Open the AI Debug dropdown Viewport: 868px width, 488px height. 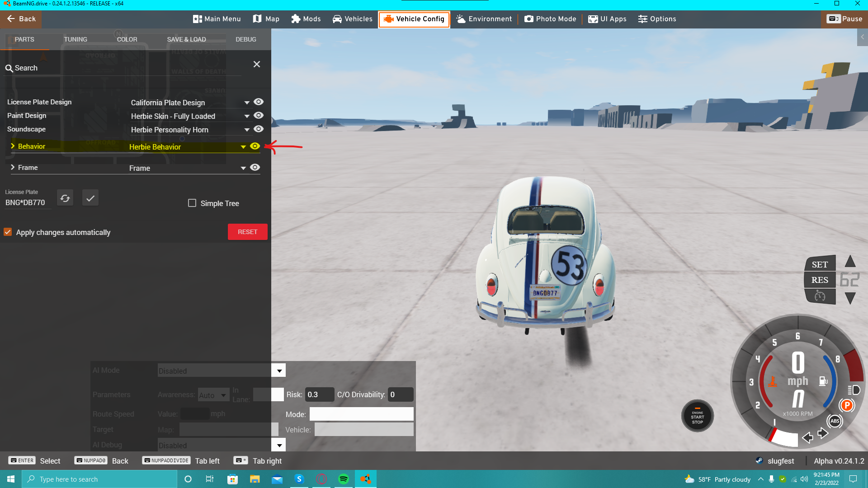(222, 445)
